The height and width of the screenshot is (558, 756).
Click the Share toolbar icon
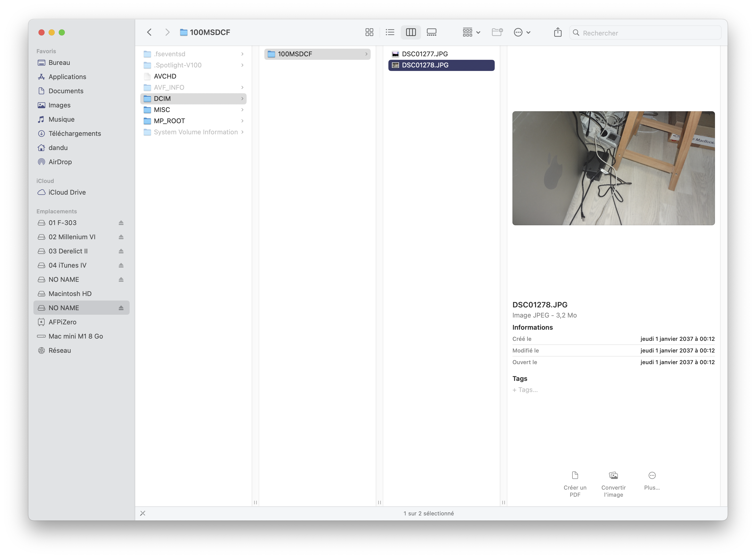coord(558,32)
